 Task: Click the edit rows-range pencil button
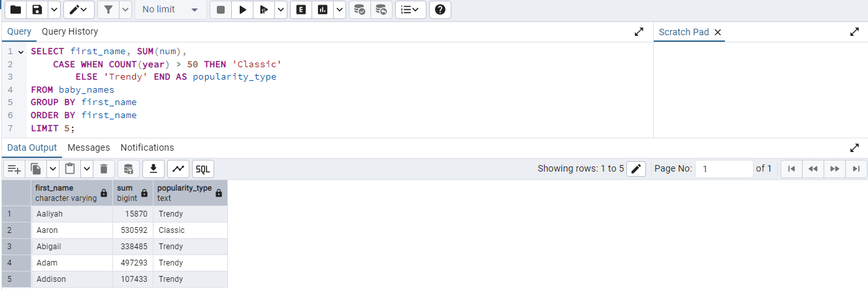coord(637,169)
